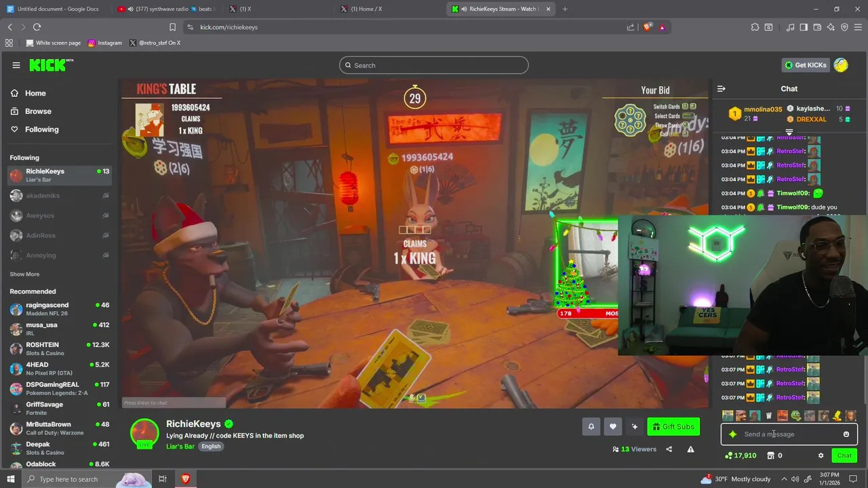The width and height of the screenshot is (868, 488).
Task: Open the weather widget showing 30°F
Action: pyautogui.click(x=736, y=479)
